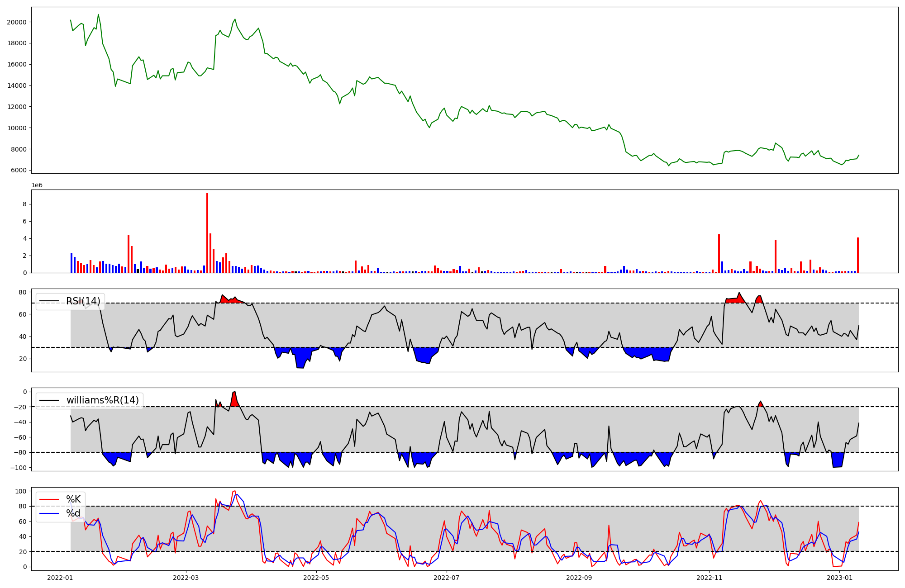Viewport: 905px width, 588px height.
Task: Click the 2022-07 x-axis date label
Action: [x=447, y=578]
